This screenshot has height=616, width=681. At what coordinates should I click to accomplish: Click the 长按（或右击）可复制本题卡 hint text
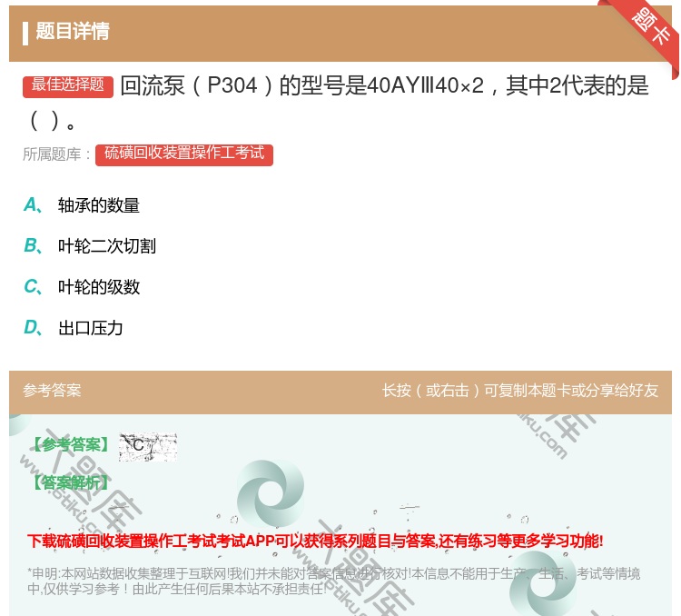click(x=520, y=391)
